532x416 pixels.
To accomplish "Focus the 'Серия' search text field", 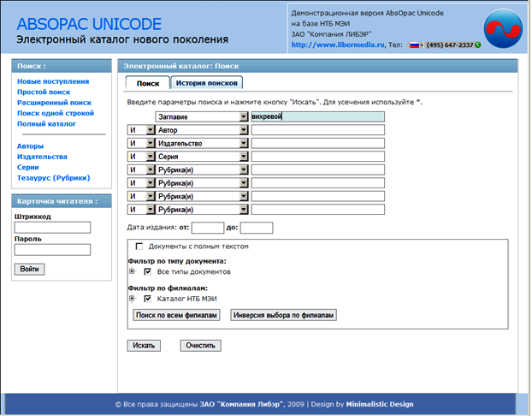I will tap(317, 156).
